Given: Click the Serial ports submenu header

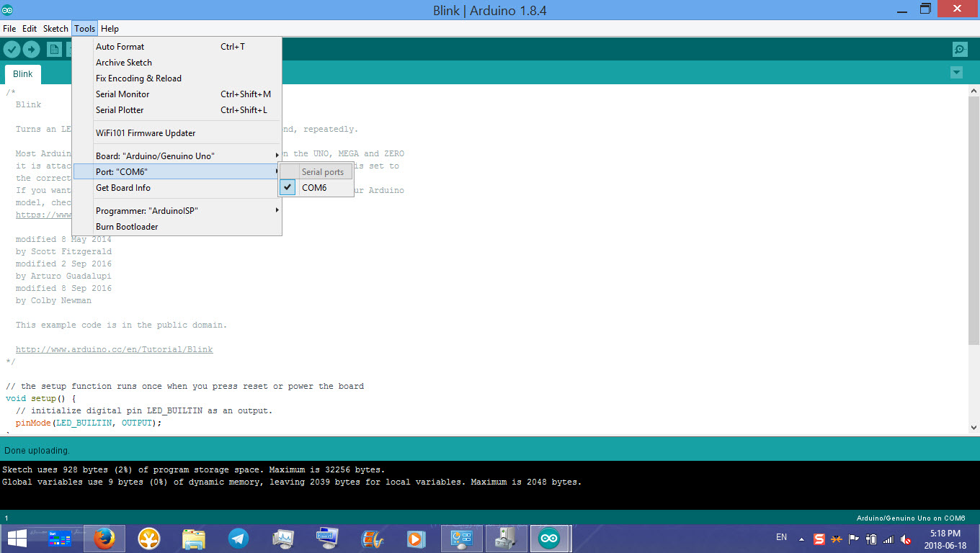Looking at the screenshot, I should coord(316,172).
